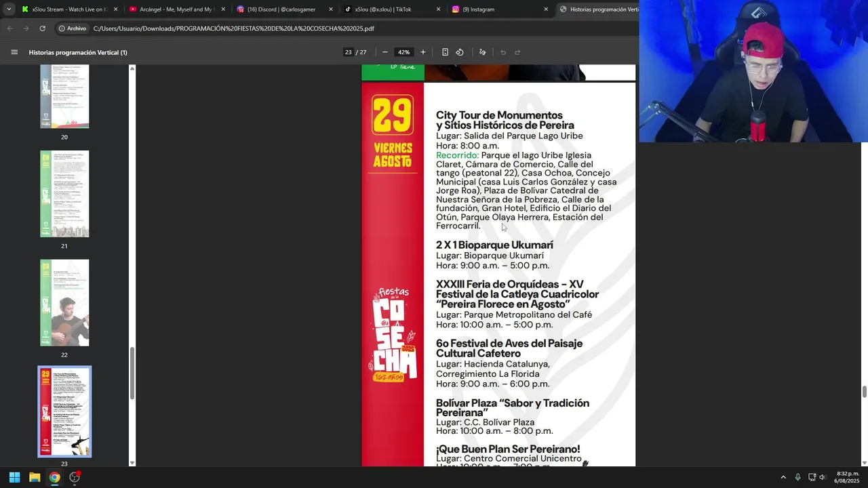Click the main document scrollbar thumb
868x488 pixels.
865,392
